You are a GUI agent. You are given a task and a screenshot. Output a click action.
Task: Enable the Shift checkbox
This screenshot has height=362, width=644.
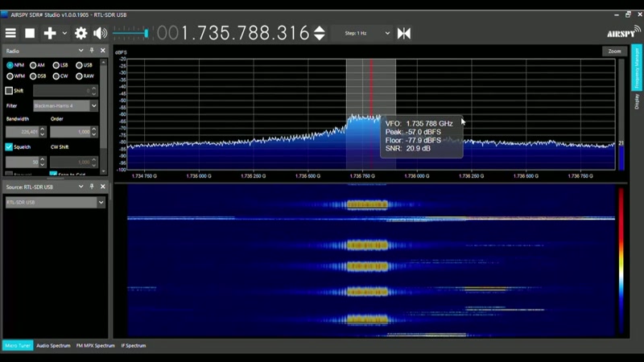click(9, 91)
